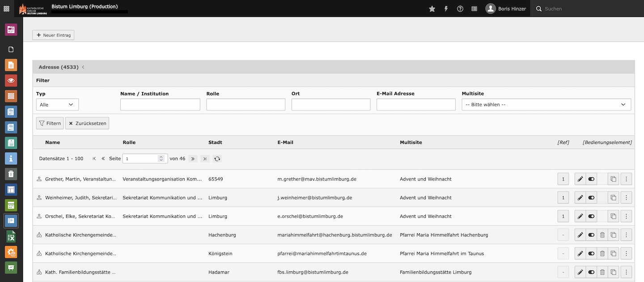Screen dimensions: 644x282
Task: Open the TYPO3 help menu icon
Action: (x=460, y=8)
